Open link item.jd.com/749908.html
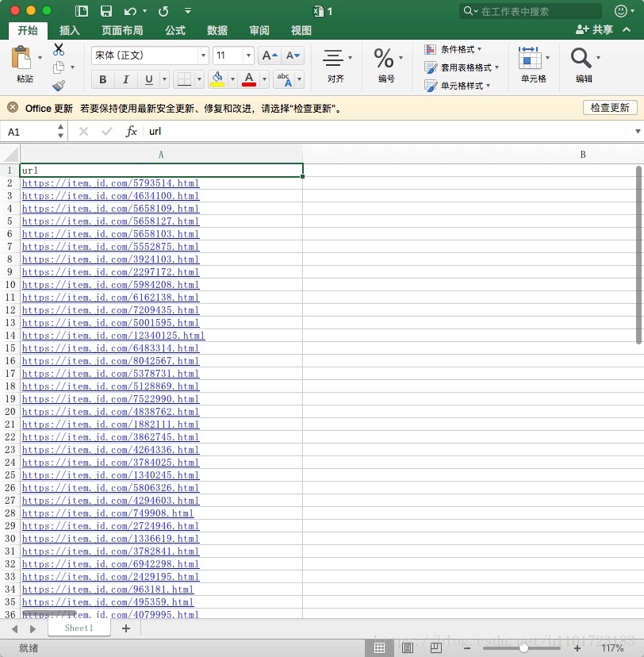 click(x=108, y=513)
